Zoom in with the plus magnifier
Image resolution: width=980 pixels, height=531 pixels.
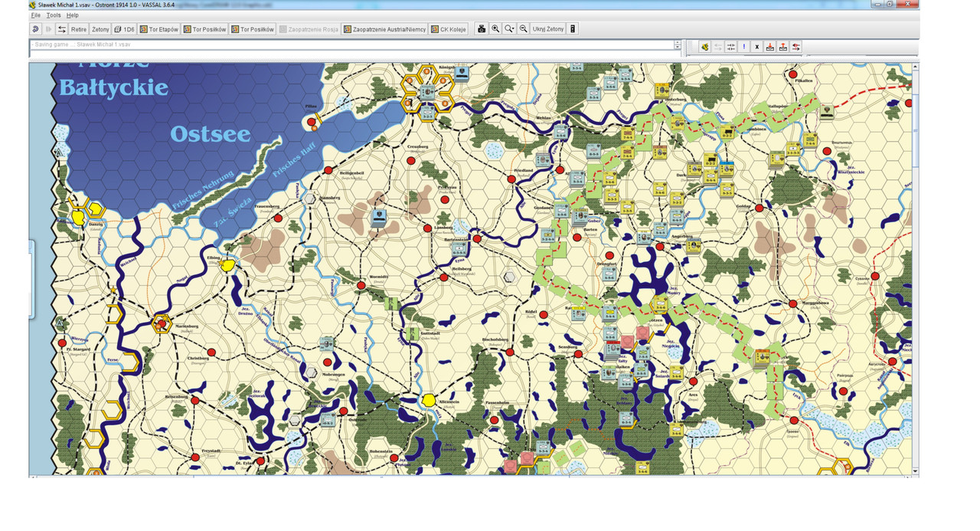click(x=495, y=29)
